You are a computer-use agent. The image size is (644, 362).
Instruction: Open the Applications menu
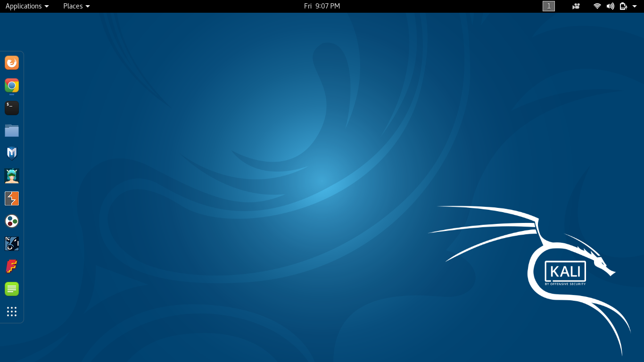[x=27, y=6]
